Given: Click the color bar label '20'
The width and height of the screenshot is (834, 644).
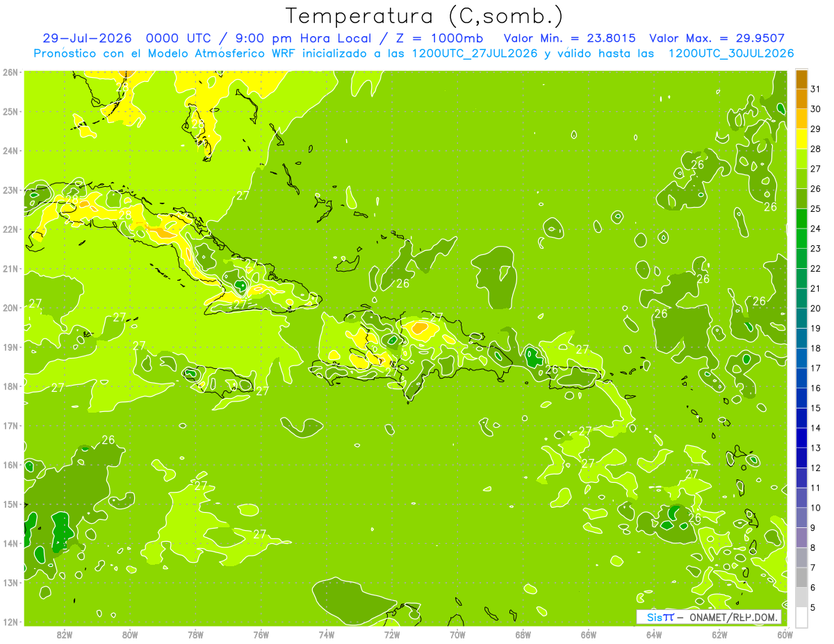Looking at the screenshot, I should coord(815,308).
